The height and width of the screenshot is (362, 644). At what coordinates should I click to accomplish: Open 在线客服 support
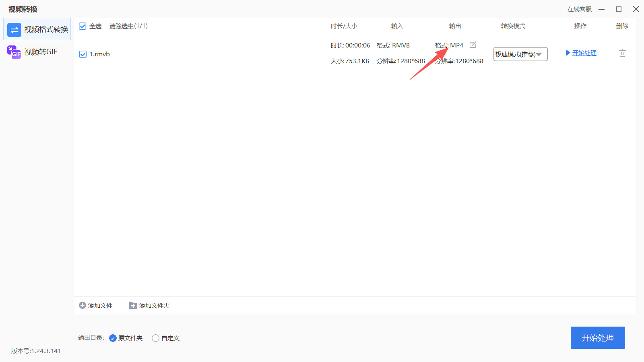click(579, 9)
